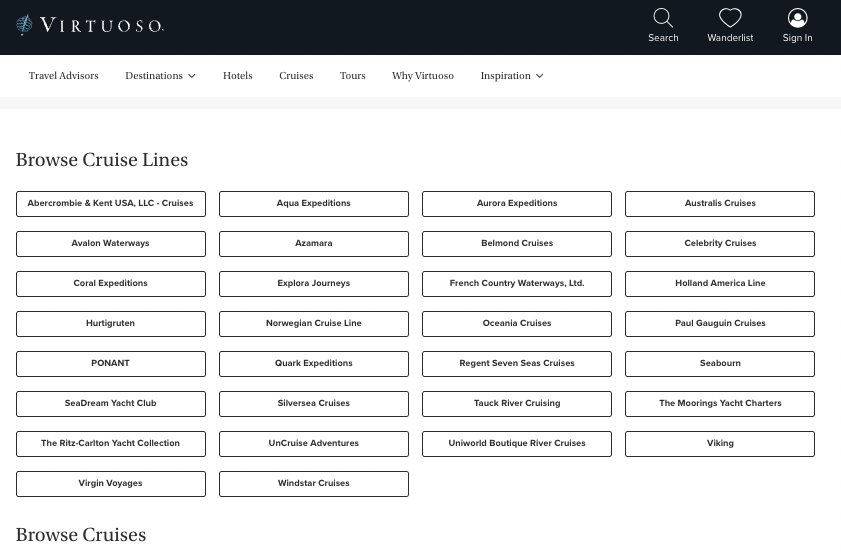
Task: Click the Search magnifying glass icon
Action: click(663, 19)
